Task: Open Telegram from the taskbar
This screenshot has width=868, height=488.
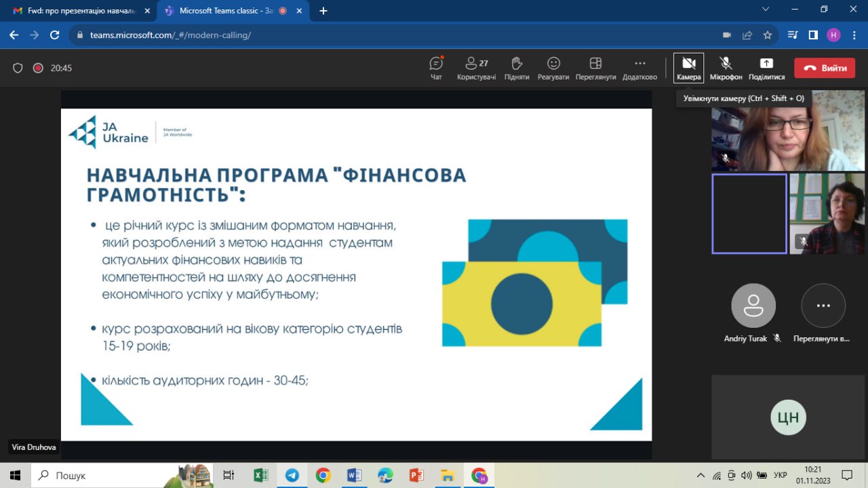Action: point(292,476)
